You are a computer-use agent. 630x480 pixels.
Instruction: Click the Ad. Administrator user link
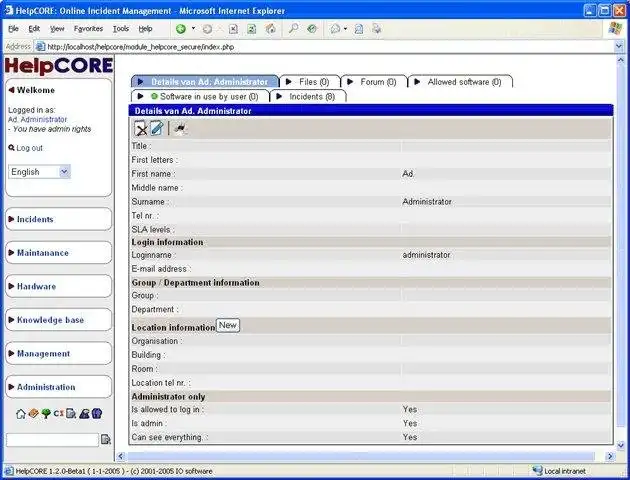pos(37,119)
